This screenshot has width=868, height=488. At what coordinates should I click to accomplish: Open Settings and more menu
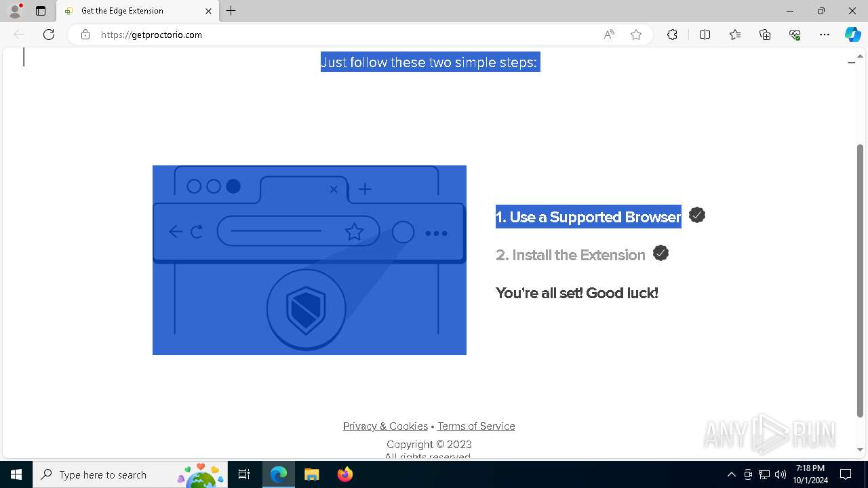click(x=825, y=35)
